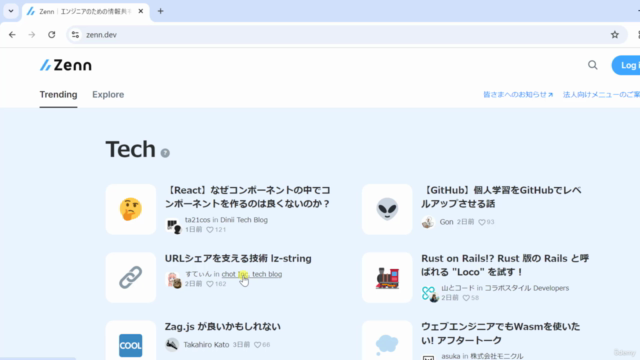Open the React component article title
This screenshot has height=360, width=640.
tap(248, 197)
